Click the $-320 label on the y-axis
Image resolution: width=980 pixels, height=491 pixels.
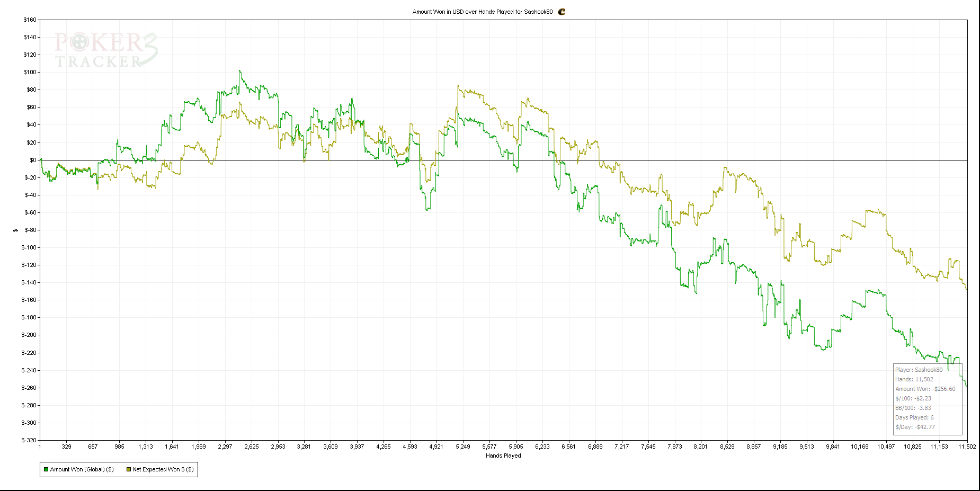[x=29, y=440]
